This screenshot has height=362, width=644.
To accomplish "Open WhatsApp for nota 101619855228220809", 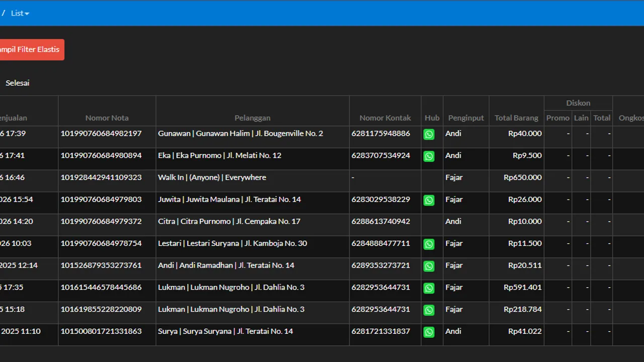I will point(429,310).
